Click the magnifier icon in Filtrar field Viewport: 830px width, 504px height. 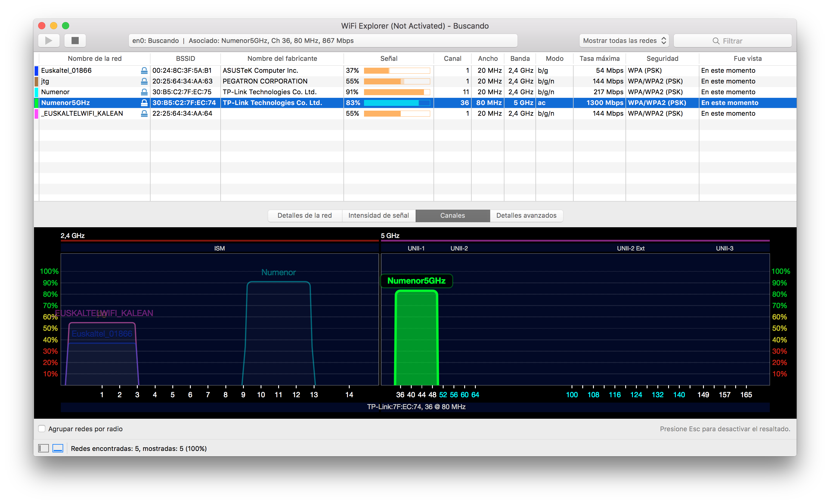(x=716, y=41)
